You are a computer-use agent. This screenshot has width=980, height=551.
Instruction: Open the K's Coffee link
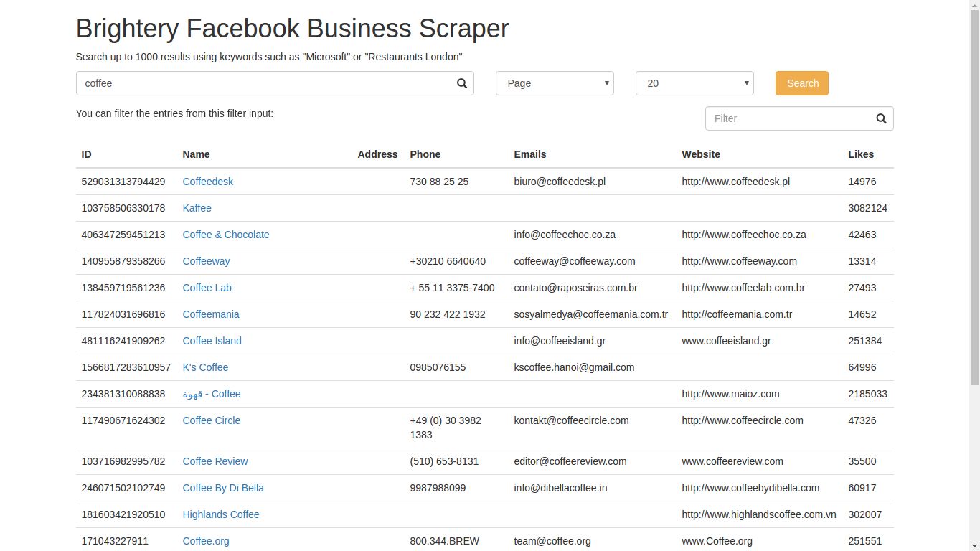pyautogui.click(x=205, y=367)
